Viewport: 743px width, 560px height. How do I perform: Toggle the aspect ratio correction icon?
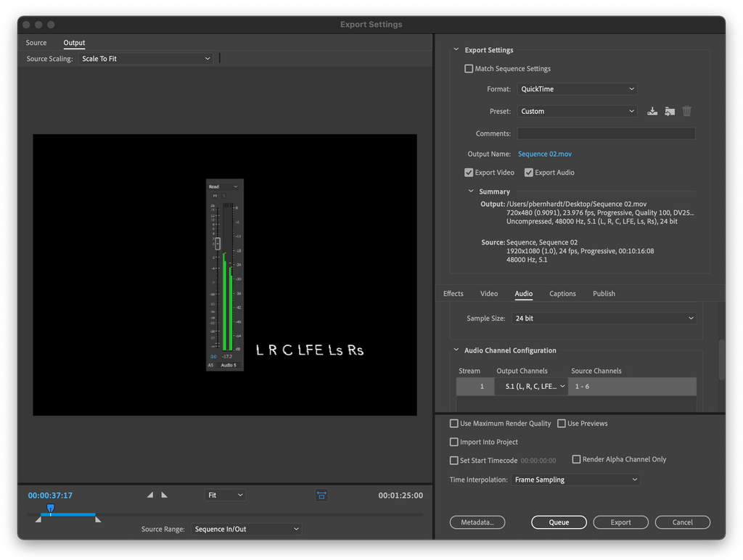coord(321,495)
